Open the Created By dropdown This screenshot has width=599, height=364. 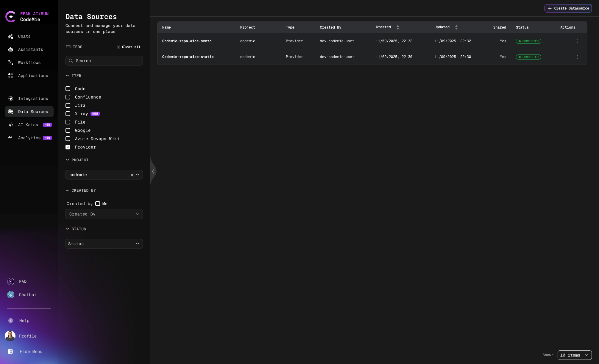[x=104, y=214]
